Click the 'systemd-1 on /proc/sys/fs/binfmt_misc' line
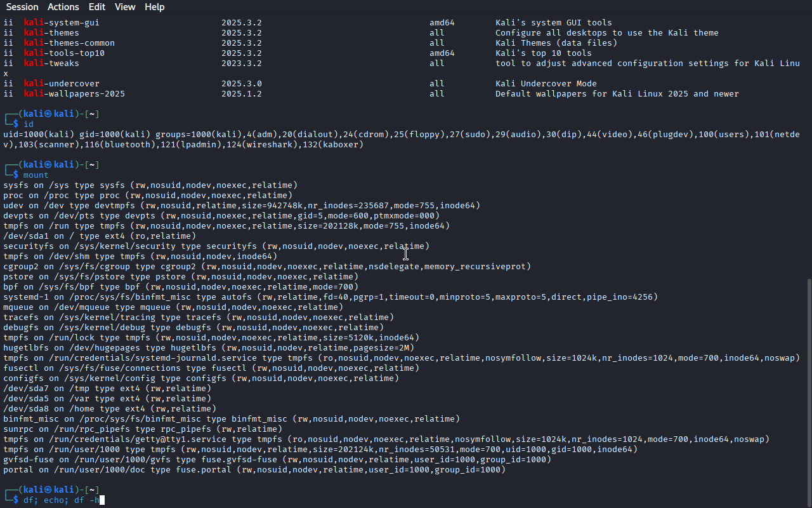Viewport: 812px width, 508px height. [331, 297]
